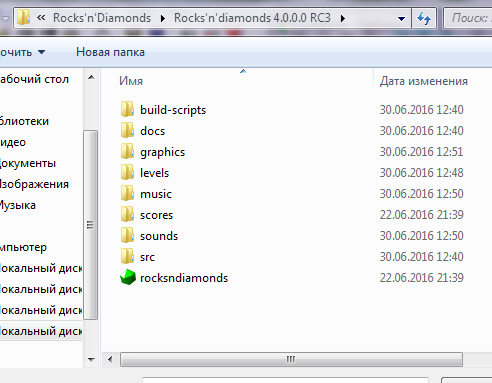Click the graphics folder icon
This screenshot has width=492, height=383.
coord(127,151)
